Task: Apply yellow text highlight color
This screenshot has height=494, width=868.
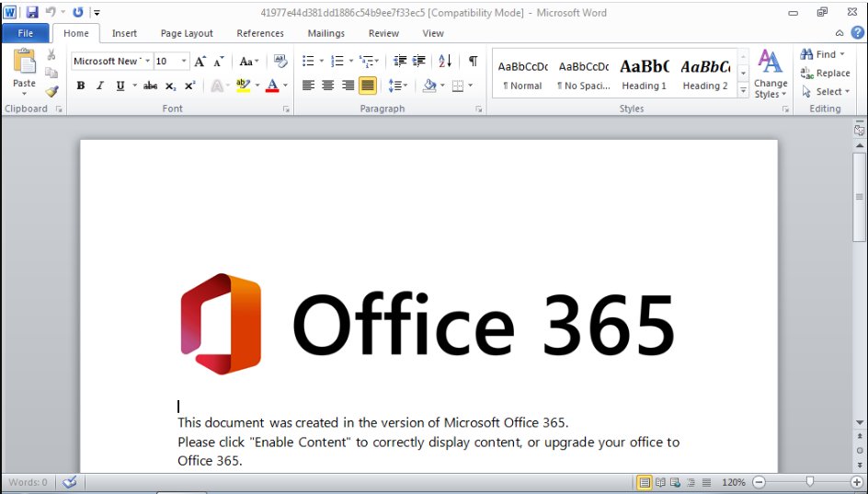Action: (243, 86)
